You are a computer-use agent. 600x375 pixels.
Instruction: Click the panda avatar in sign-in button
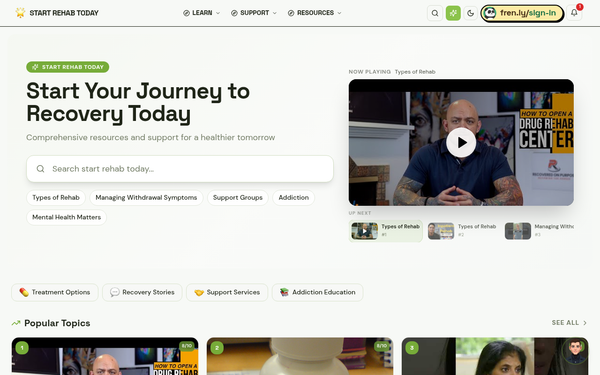[490, 13]
